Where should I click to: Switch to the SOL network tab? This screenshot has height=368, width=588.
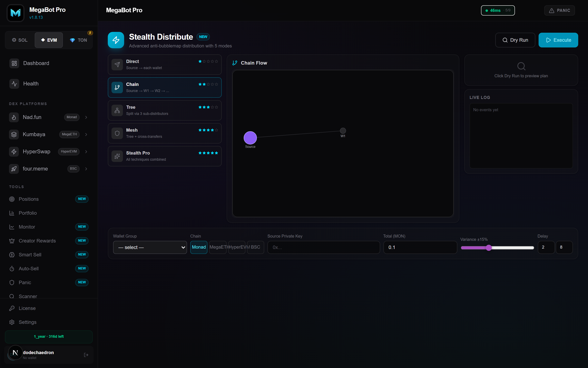pyautogui.click(x=20, y=40)
